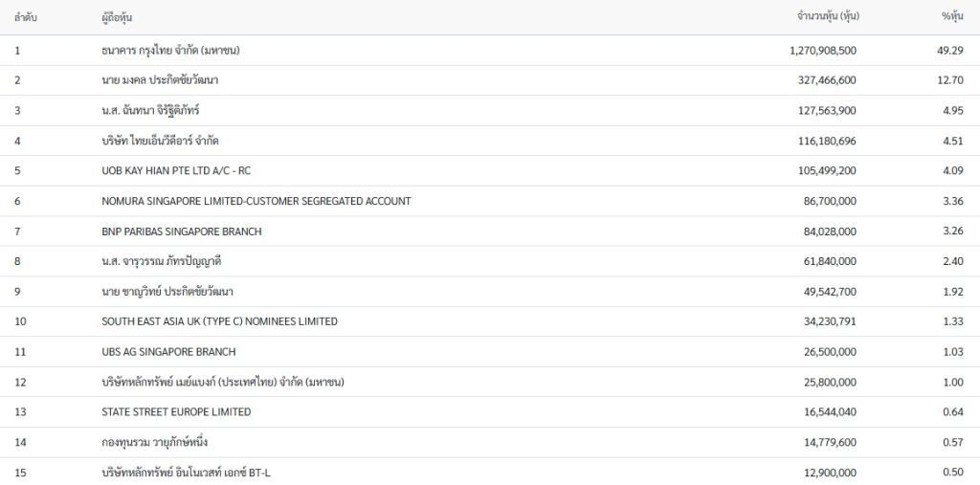This screenshot has width=980, height=485.
Task: Click percentage value 1.03
Action: click(x=953, y=352)
